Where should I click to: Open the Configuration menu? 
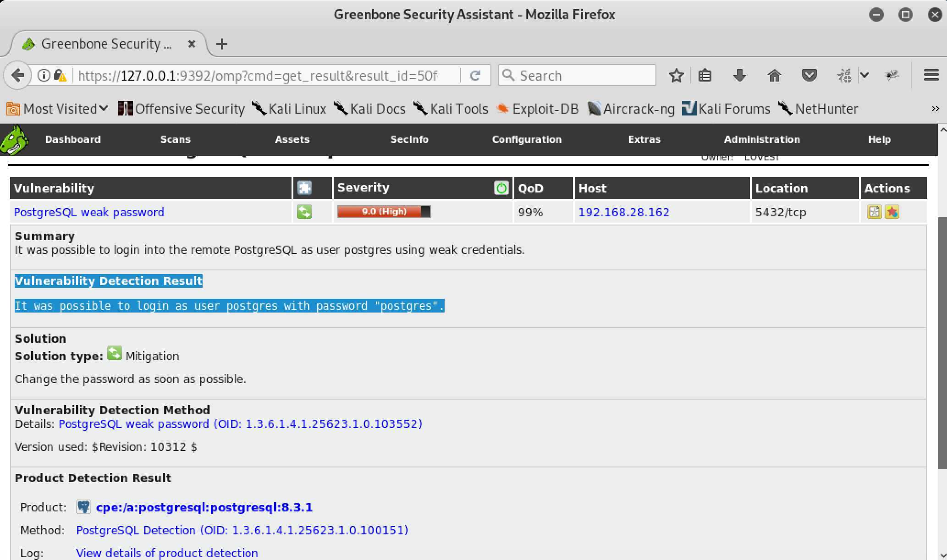[x=527, y=139]
